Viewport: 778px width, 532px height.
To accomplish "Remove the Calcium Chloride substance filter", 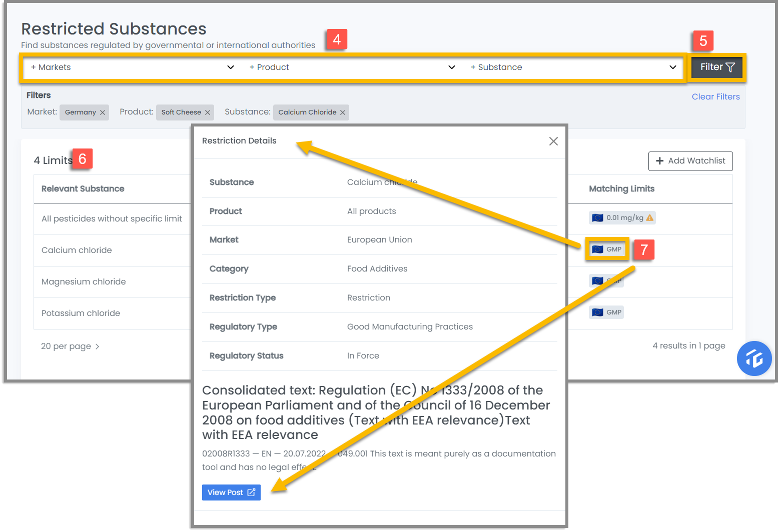I will 343,112.
